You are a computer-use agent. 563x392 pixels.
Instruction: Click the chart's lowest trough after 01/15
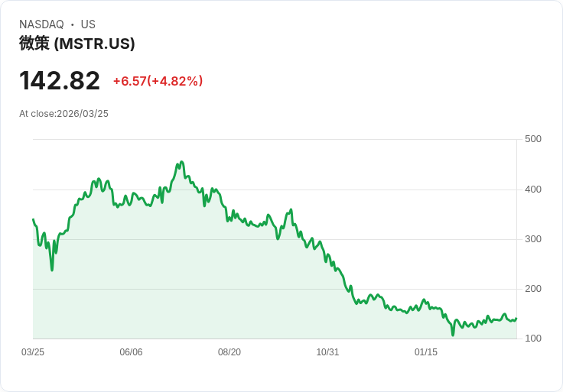coord(453,335)
